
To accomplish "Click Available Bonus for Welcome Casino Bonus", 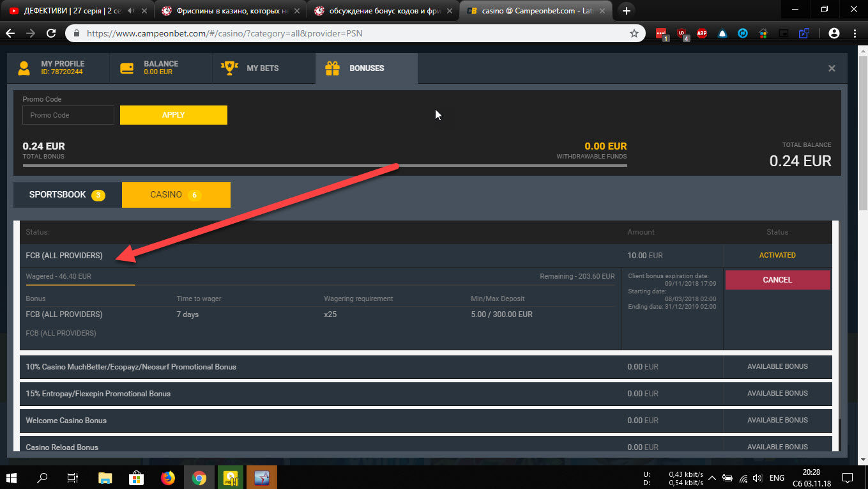I will 777,421.
